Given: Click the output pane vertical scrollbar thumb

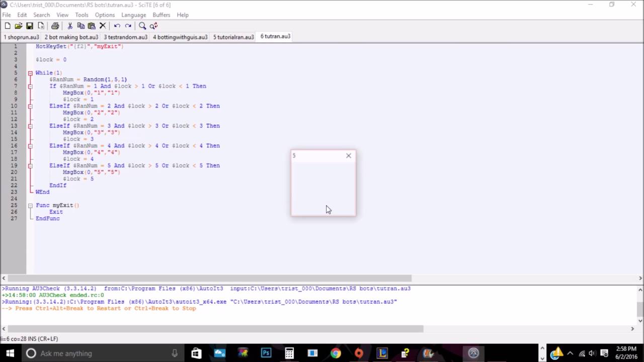Looking at the screenshot, I should pos(640,309).
